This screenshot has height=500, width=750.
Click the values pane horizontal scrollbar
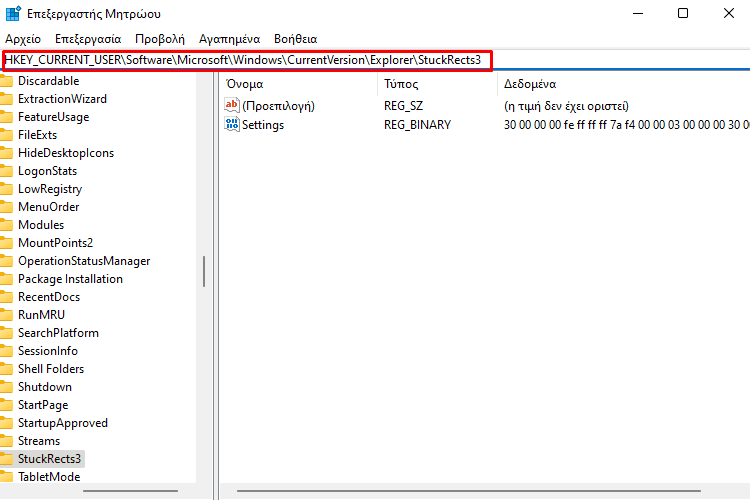[469, 491]
